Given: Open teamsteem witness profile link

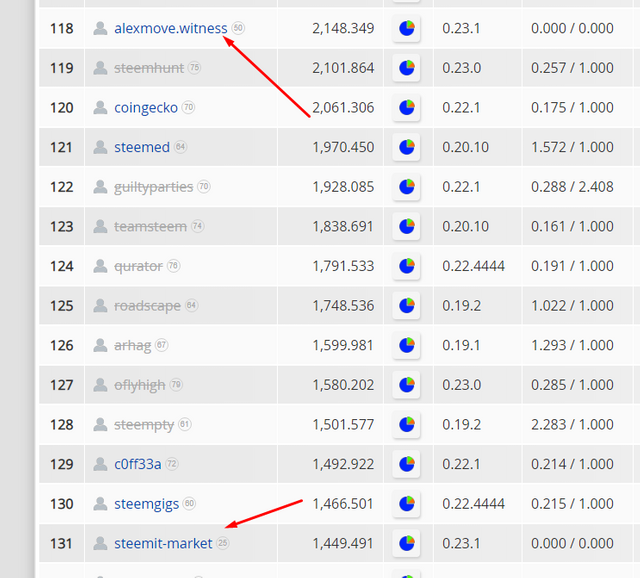Looking at the screenshot, I should pos(150,227).
